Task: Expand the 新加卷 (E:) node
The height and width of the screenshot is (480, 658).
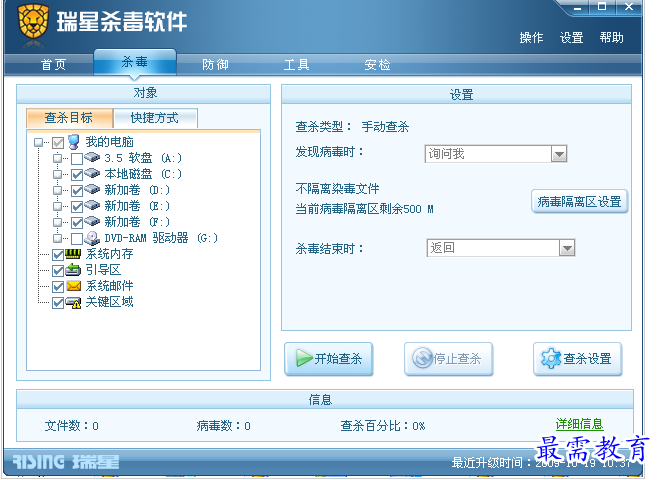Action: 57,206
